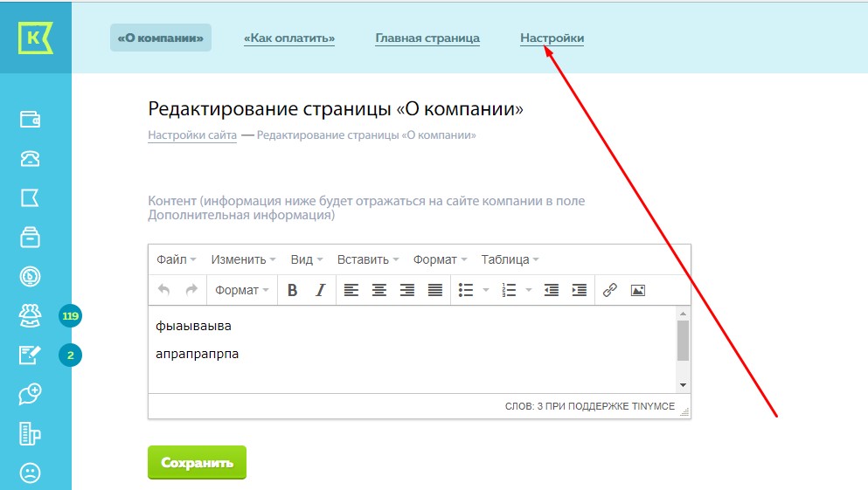Open the Файл menu
Screen dimensions: 868x490
(x=176, y=259)
